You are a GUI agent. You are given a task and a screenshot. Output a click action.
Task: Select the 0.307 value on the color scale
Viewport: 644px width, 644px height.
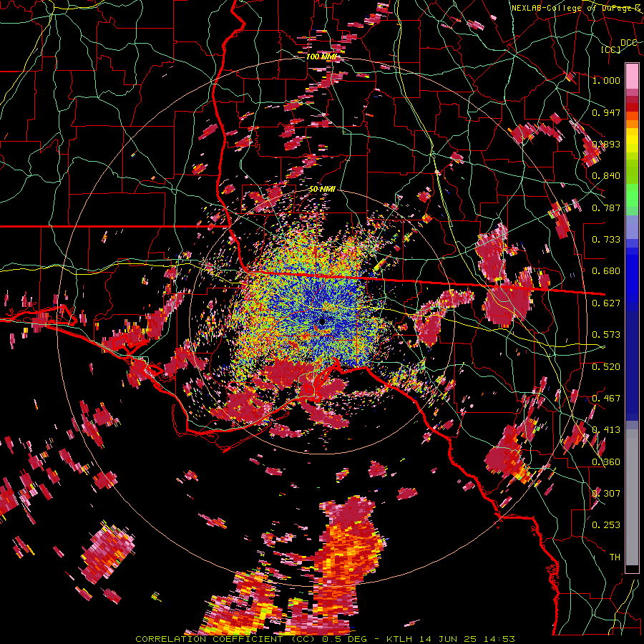pos(606,494)
